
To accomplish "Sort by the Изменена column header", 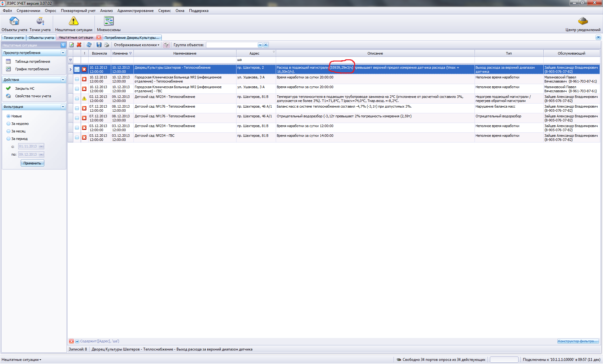I will tap(122, 53).
